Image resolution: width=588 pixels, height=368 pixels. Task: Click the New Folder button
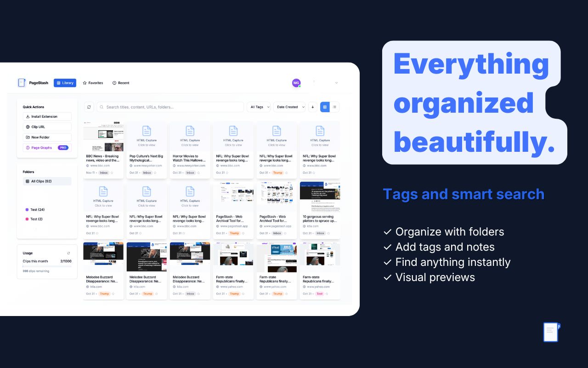click(47, 137)
